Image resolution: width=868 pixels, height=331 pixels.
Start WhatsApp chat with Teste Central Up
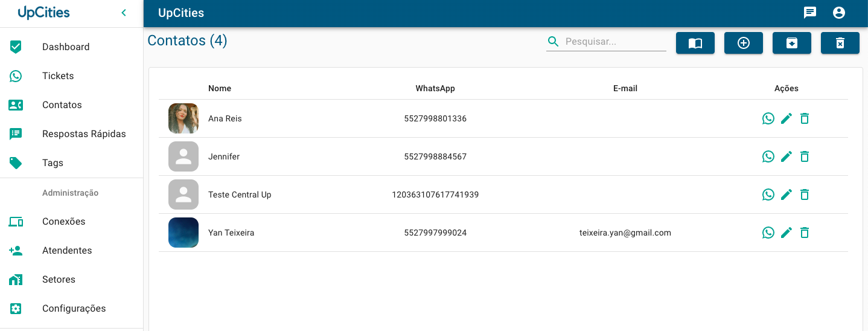(768, 194)
